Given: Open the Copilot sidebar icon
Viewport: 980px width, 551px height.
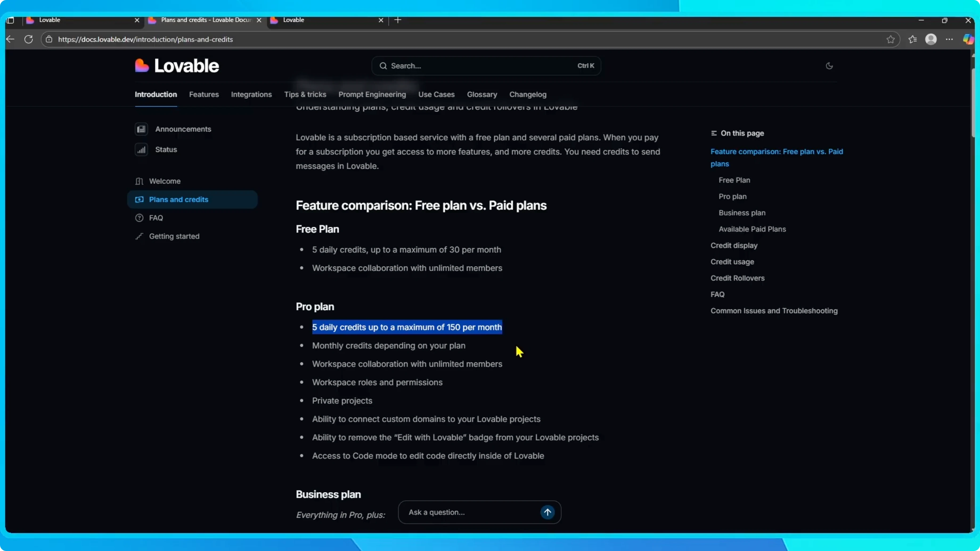Looking at the screenshot, I should [x=968, y=39].
